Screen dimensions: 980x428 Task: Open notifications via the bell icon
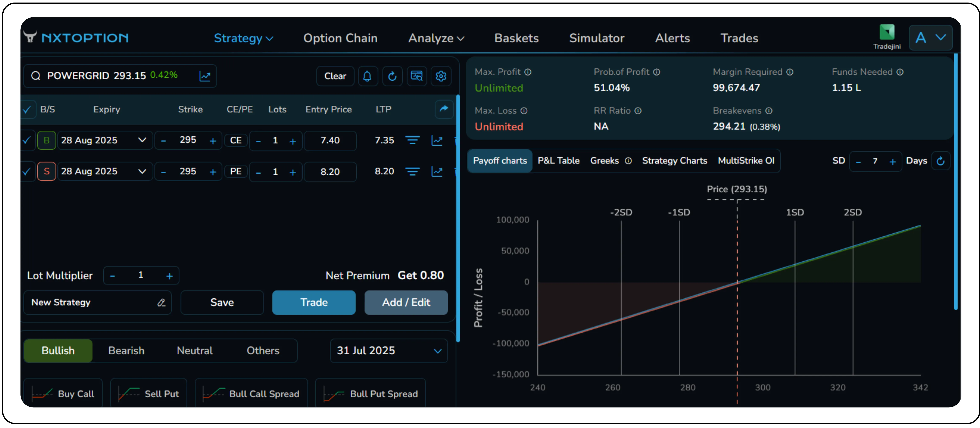[367, 76]
